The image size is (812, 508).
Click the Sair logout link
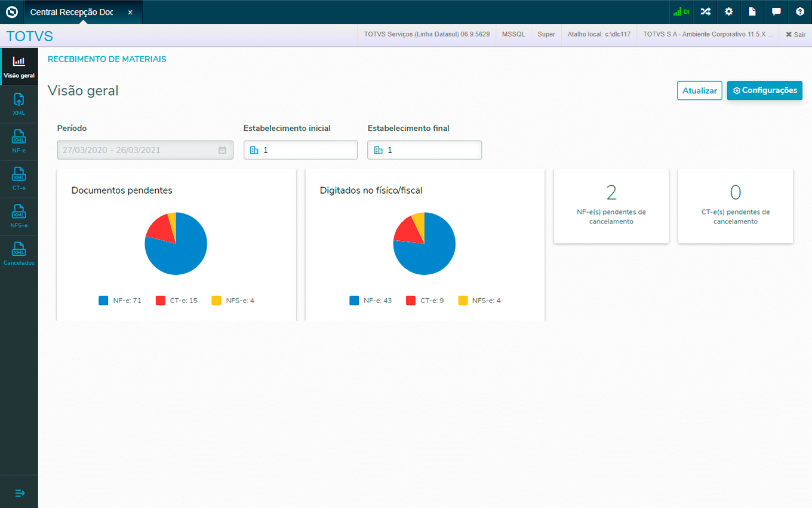pyautogui.click(x=795, y=35)
